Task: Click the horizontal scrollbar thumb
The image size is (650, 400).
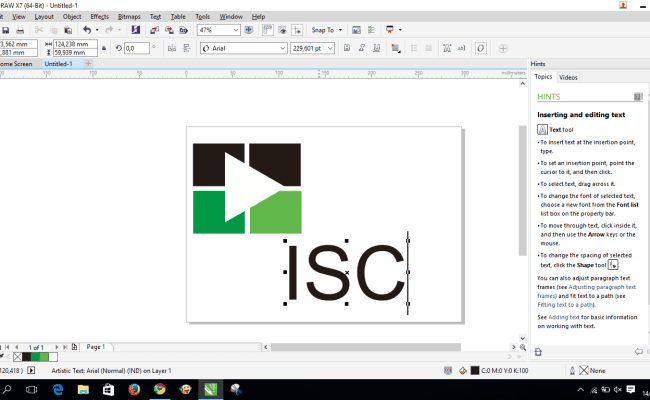Action: 366,347
